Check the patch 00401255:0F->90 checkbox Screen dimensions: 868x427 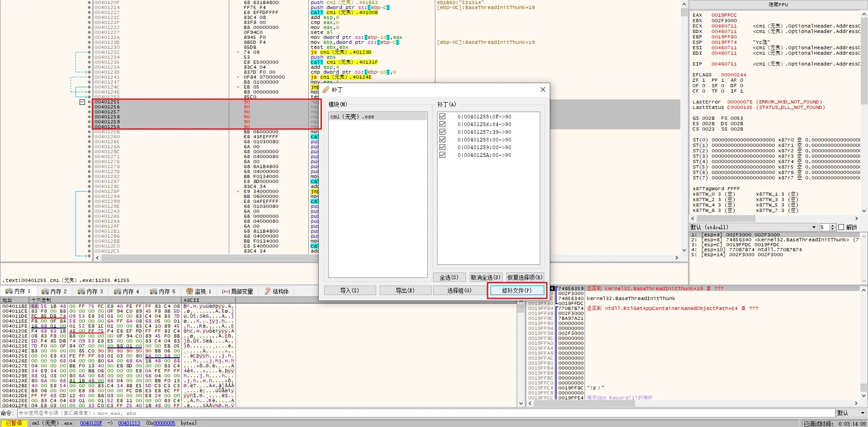pos(442,117)
